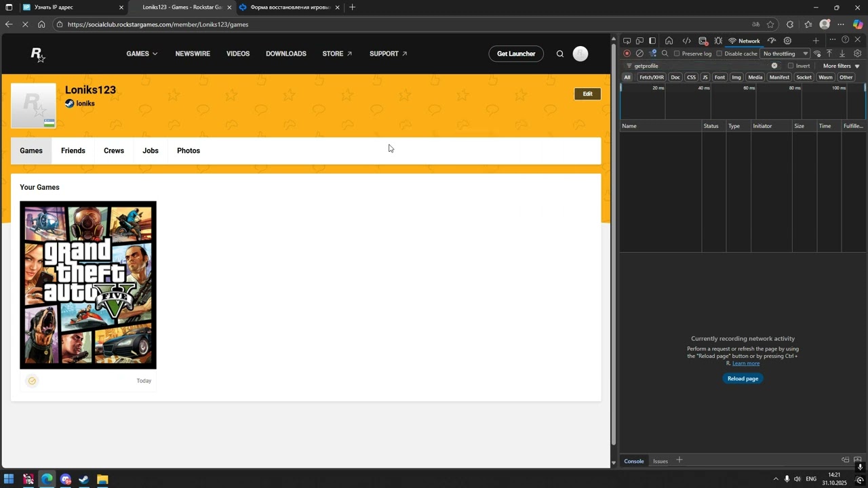Viewport: 868px width, 488px height.
Task: Import a HAR file with the upload arrow
Action: click(829, 54)
